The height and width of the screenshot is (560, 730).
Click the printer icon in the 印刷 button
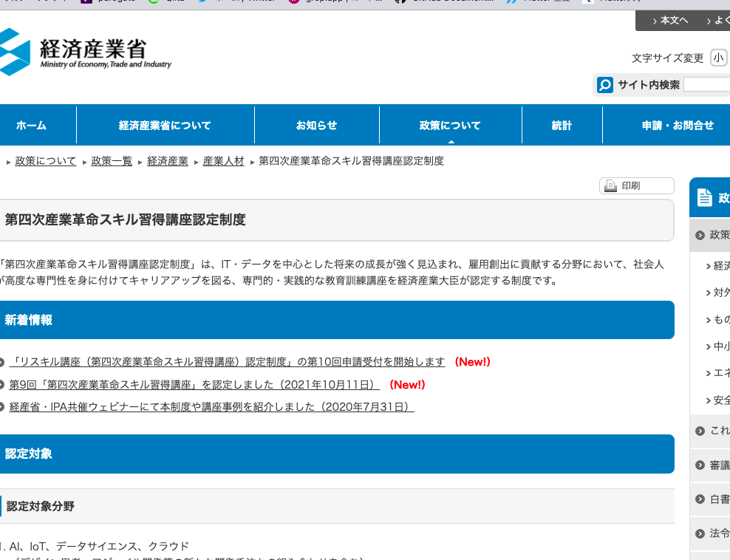(610, 185)
